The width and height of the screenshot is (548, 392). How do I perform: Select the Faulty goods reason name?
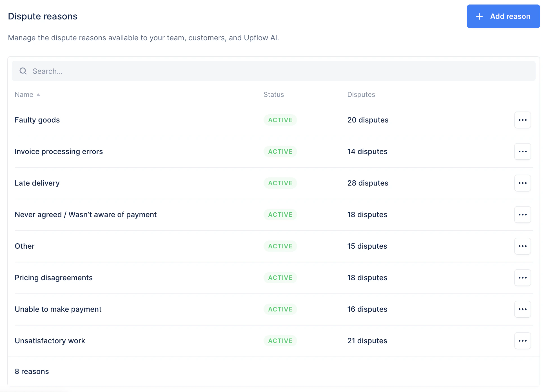(x=37, y=120)
